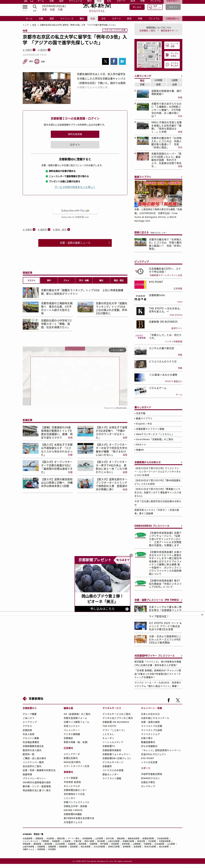Click the サンプルを見る sample icon button
Viewport: 205px width, 868px height.
point(172,55)
